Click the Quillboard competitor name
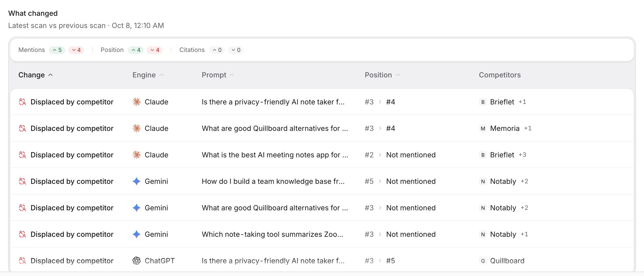Image resolution: width=644 pixels, height=276 pixels. 507,261
